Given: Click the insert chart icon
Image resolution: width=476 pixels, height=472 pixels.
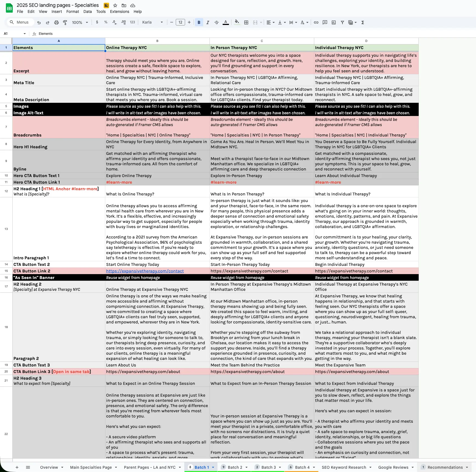Looking at the screenshot, I should 333,22.
